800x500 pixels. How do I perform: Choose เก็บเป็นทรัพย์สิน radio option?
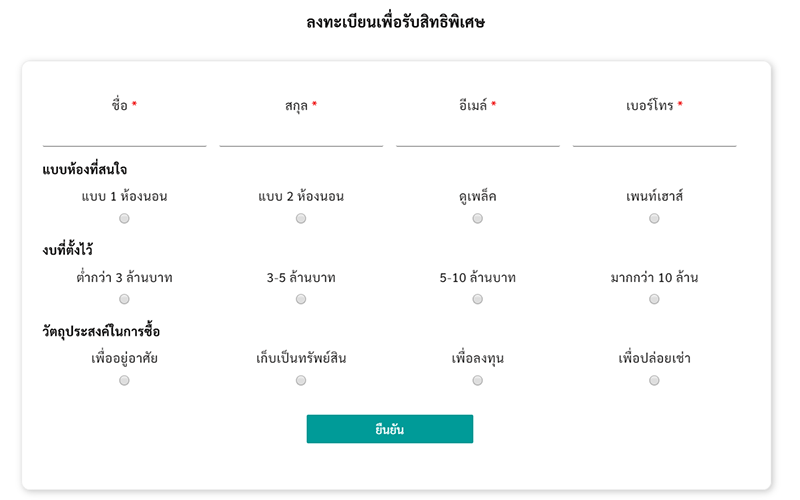[x=301, y=380]
